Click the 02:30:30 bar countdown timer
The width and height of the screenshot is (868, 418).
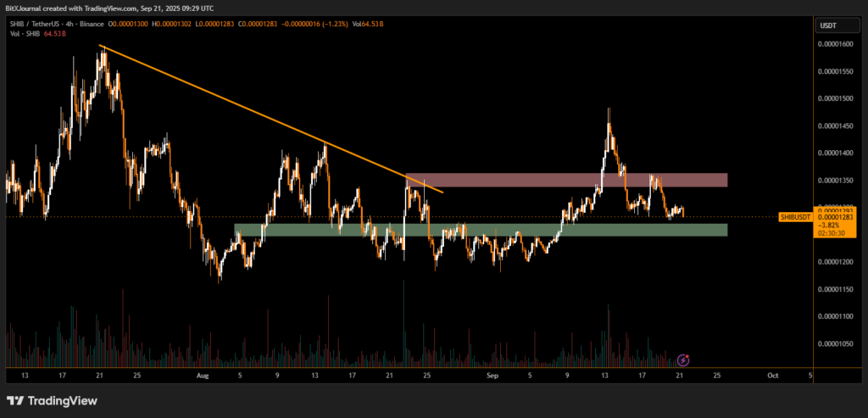tap(835, 233)
